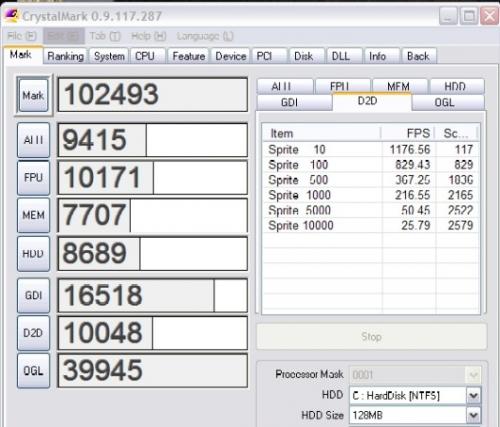500x427 pixels.
Task: Click the D2D benchmark button beside 10048
Action: point(33,333)
